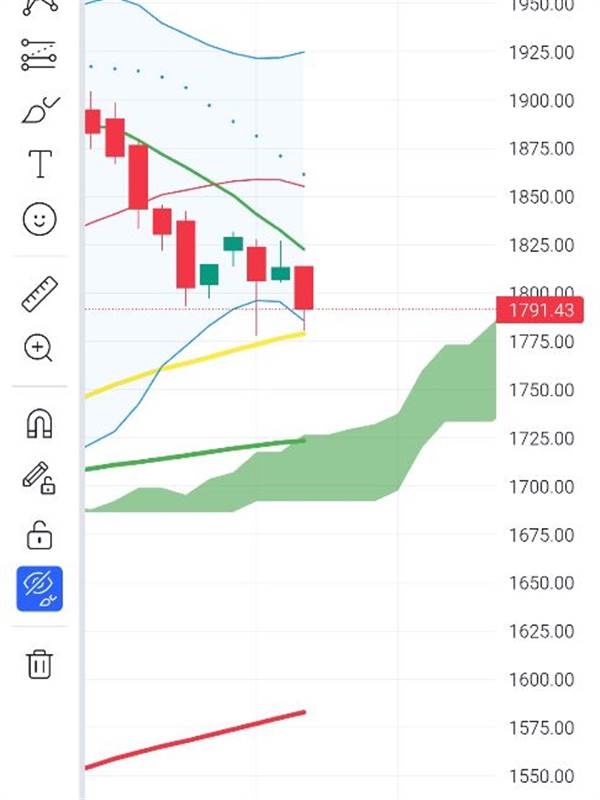Click the red 1791.43 current price label
Viewport: 600px width, 800px height.
(x=539, y=310)
